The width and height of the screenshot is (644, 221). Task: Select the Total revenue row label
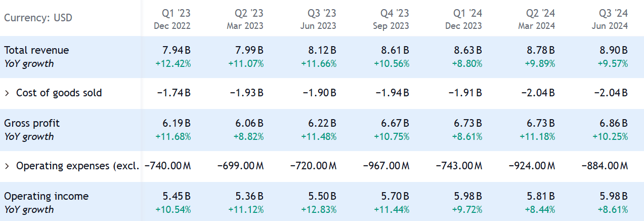(36, 50)
